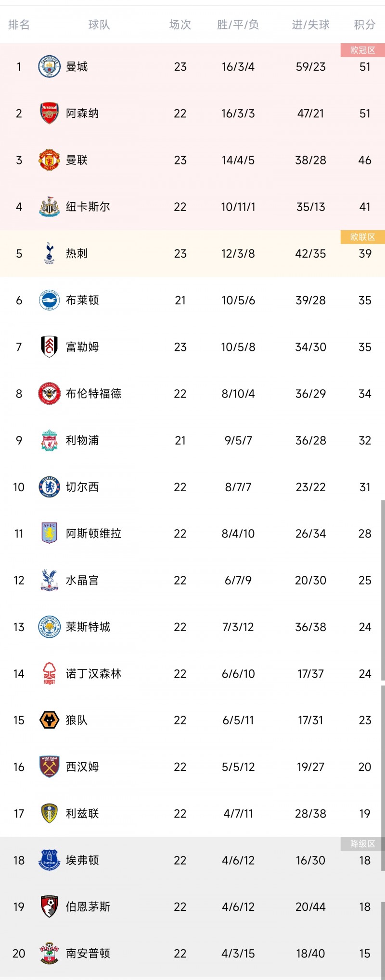
Task: Click the 降级区 zone label
Action: [362, 844]
